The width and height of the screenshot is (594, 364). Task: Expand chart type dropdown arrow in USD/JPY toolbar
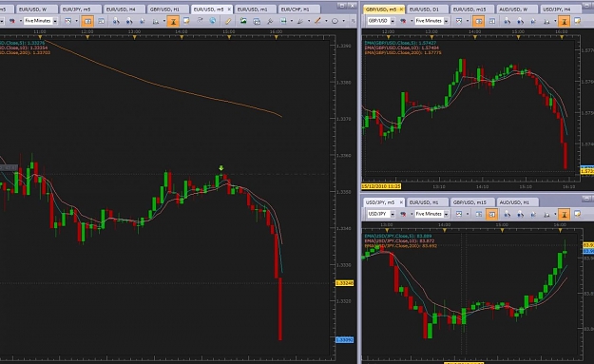[x=468, y=214]
